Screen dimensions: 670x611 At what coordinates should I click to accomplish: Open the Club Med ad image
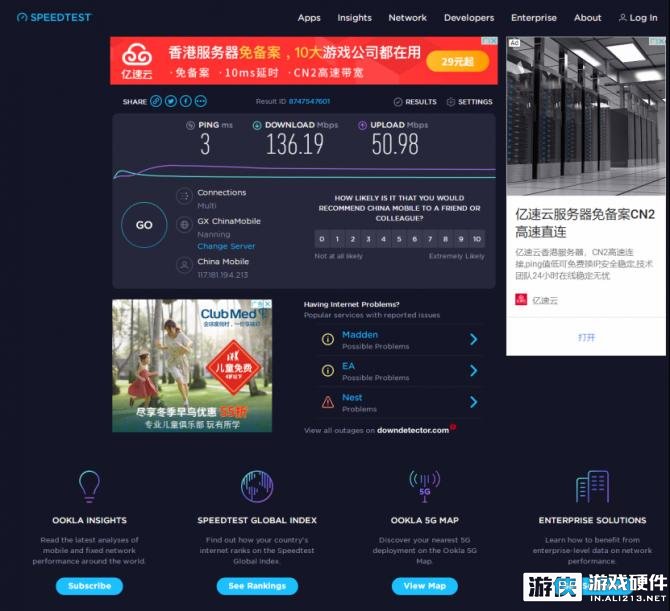[x=192, y=366]
